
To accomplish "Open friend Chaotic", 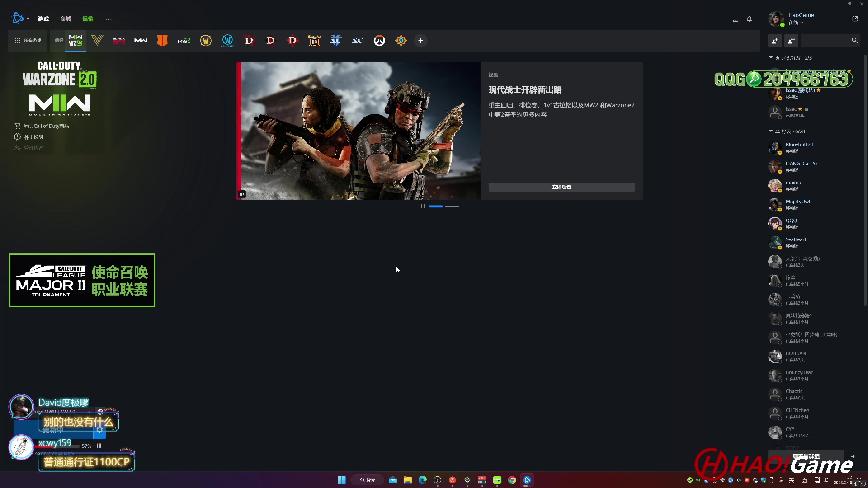I will [814, 394].
